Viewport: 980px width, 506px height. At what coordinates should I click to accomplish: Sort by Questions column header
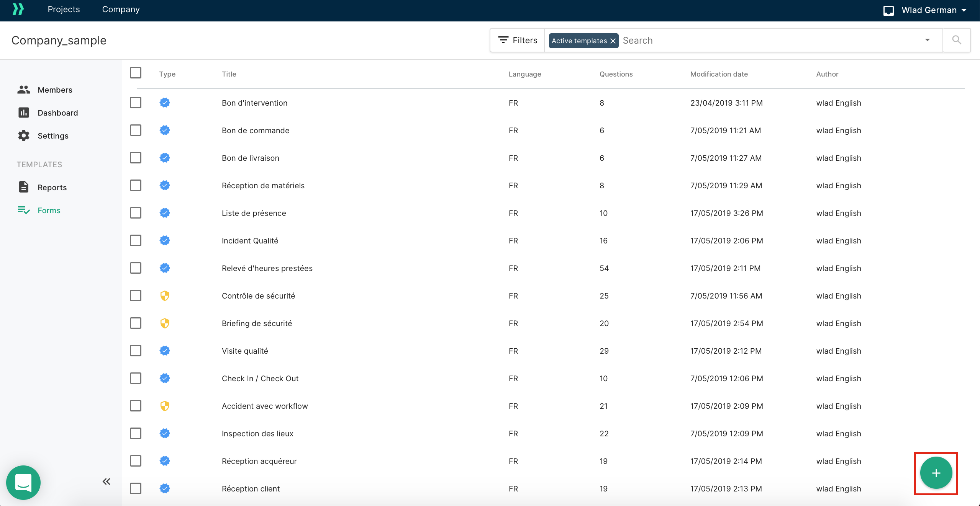click(x=616, y=74)
